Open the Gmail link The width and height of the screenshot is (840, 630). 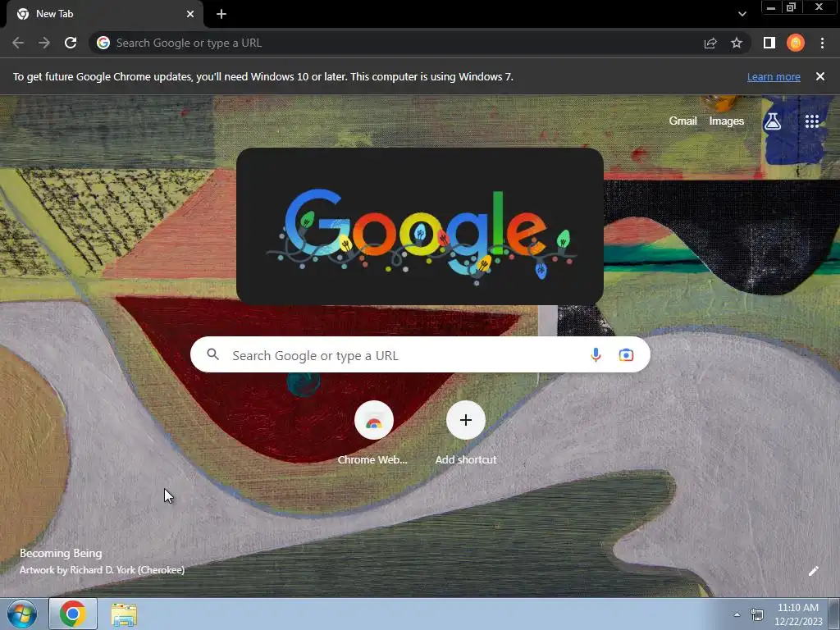coord(682,121)
